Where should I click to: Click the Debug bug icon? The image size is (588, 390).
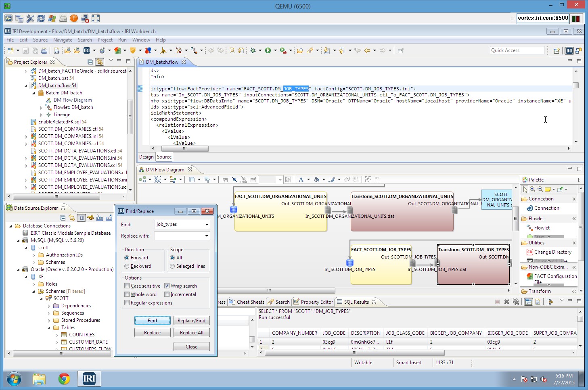(x=253, y=50)
